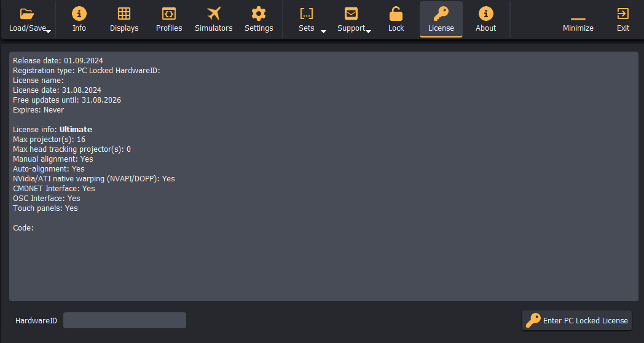
Task: Expand the Support dropdown arrow
Action: [x=369, y=31]
